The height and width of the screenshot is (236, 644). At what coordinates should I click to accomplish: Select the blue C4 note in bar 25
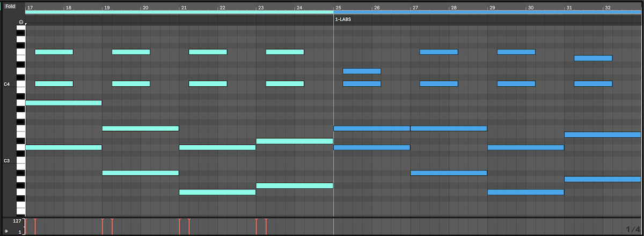click(x=362, y=84)
